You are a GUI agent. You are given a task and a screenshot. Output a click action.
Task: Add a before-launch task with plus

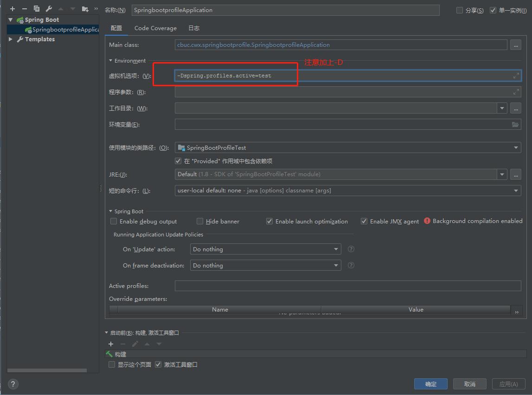110,344
